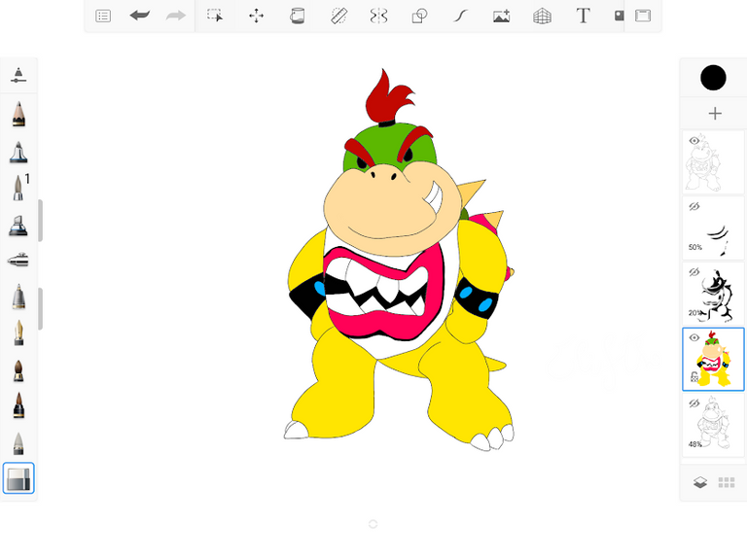Screen dimensions: 747x560
Task: Select the 50% strokes layer thumbnail
Action: pos(713,228)
